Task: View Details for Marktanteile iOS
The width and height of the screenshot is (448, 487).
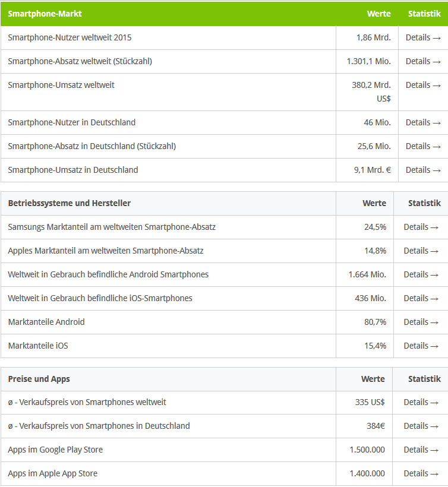Action: point(421,346)
